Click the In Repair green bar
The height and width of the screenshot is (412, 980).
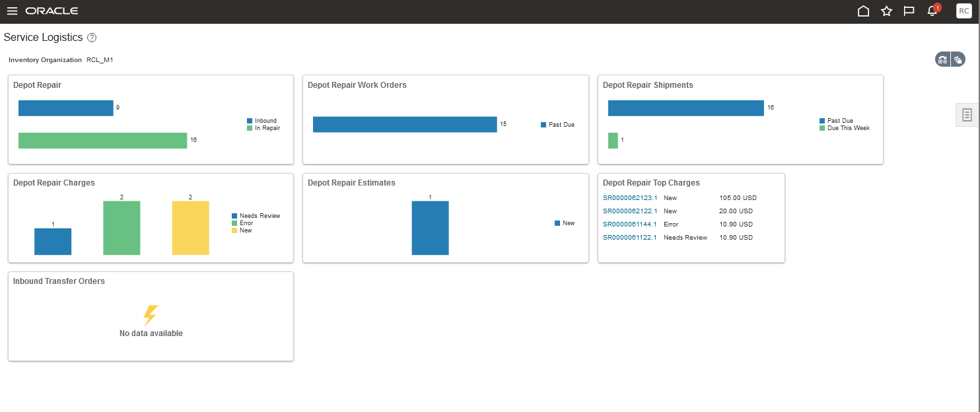pos(102,140)
